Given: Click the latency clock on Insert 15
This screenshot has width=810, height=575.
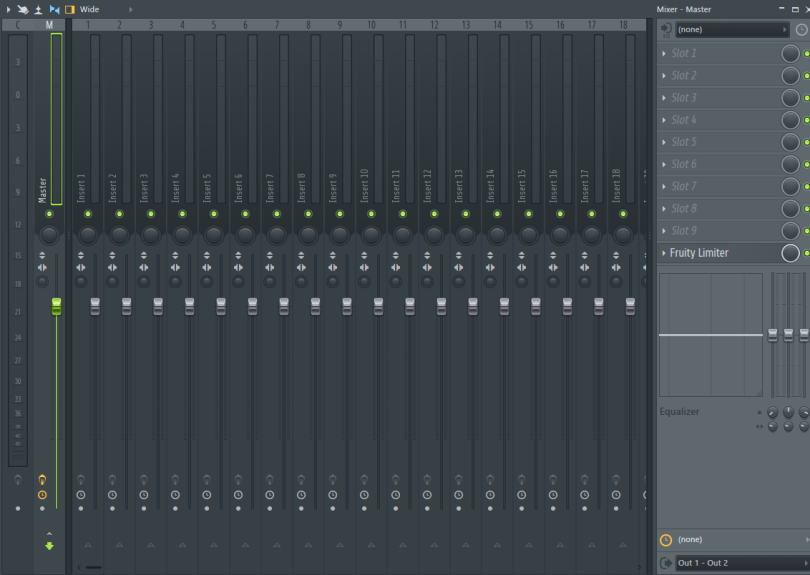Looking at the screenshot, I should [x=522, y=495].
